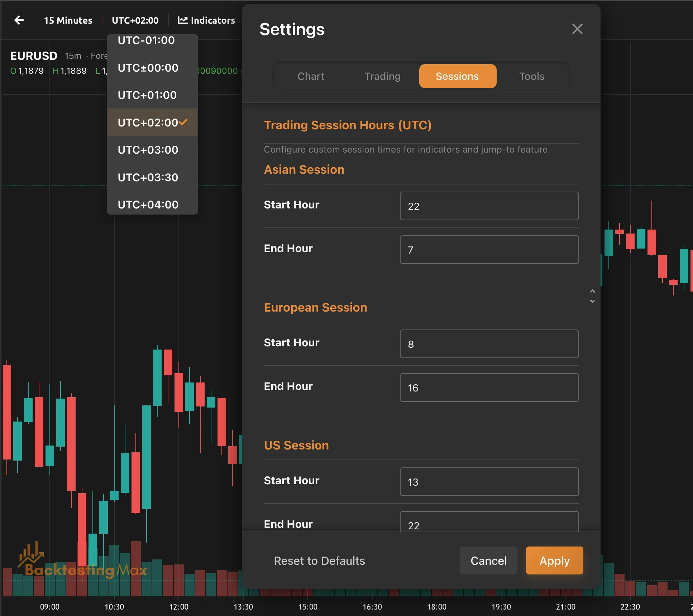The width and height of the screenshot is (693, 616).
Task: Edit Asian Session Start Hour field
Action: [489, 206]
